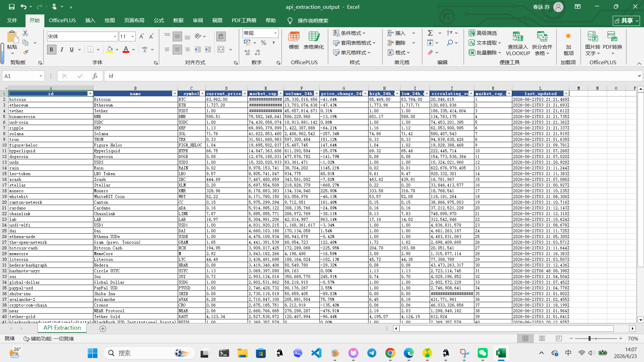Enable center horizontal alignment

coord(177,49)
